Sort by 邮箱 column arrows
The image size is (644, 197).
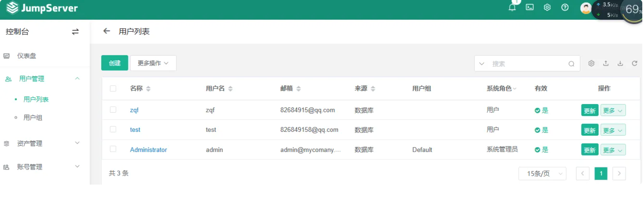click(x=298, y=89)
